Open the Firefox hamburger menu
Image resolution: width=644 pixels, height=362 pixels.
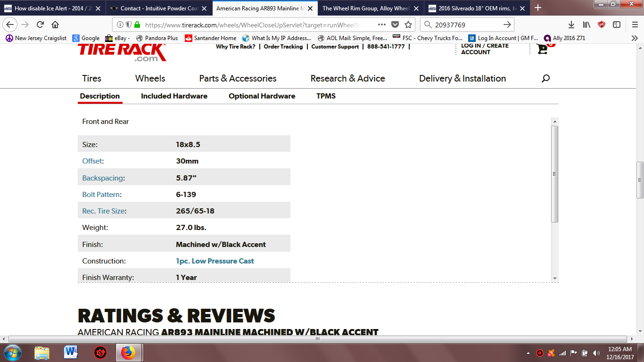(x=635, y=25)
